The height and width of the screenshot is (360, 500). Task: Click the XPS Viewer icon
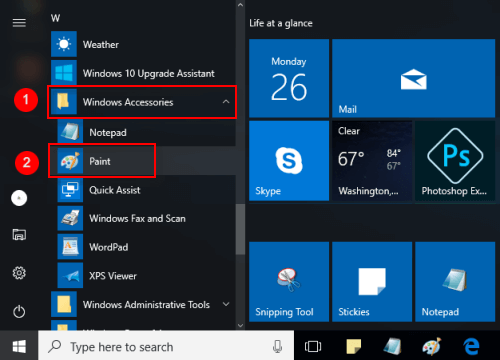tap(70, 276)
